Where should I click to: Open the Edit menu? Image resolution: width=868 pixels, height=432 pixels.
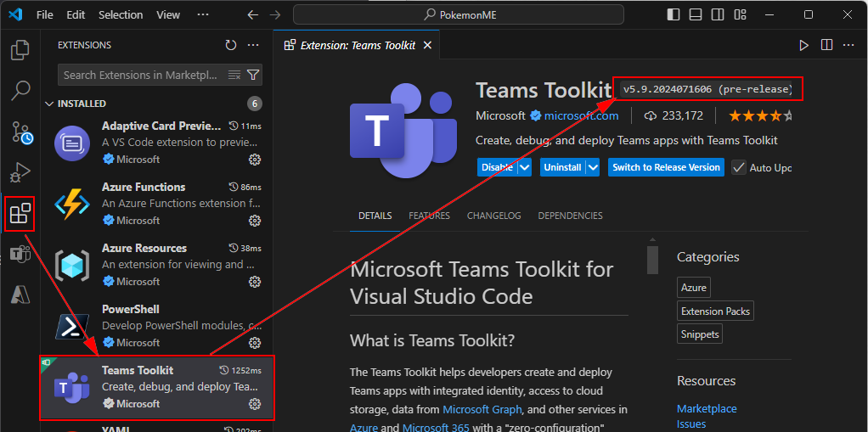click(76, 15)
